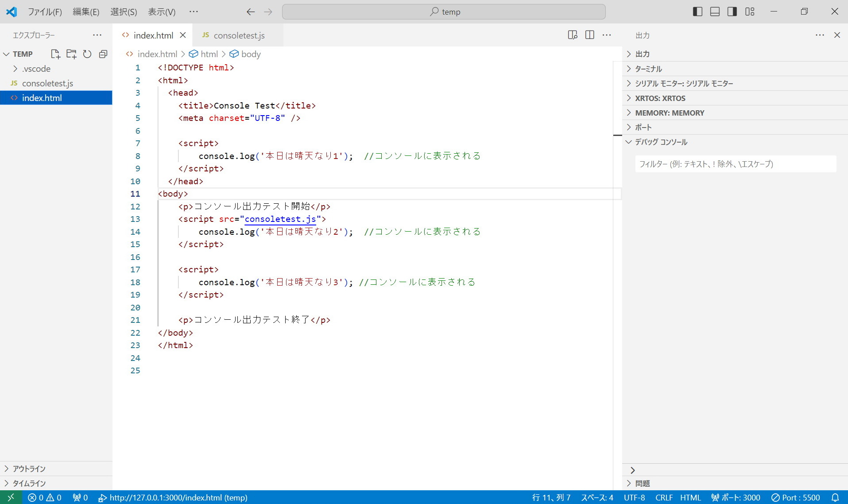Change CRLF end of line sequence
848x504 pixels.
[x=664, y=497]
